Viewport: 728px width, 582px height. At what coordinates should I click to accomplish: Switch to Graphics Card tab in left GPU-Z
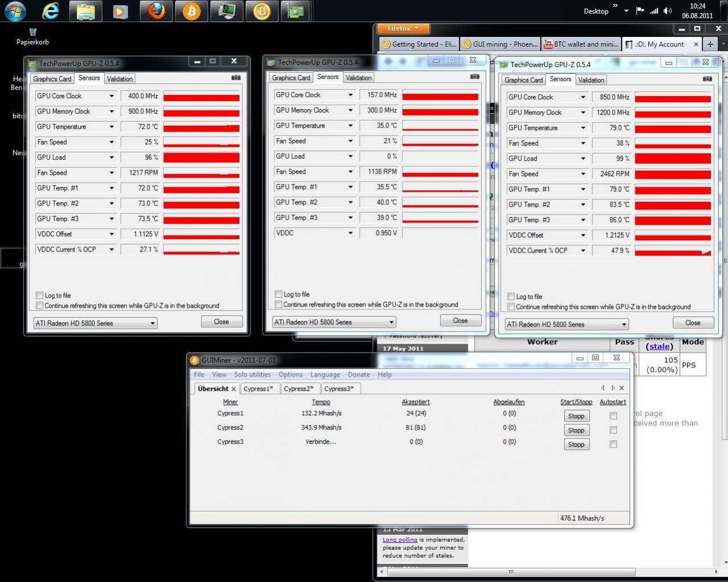coord(52,79)
